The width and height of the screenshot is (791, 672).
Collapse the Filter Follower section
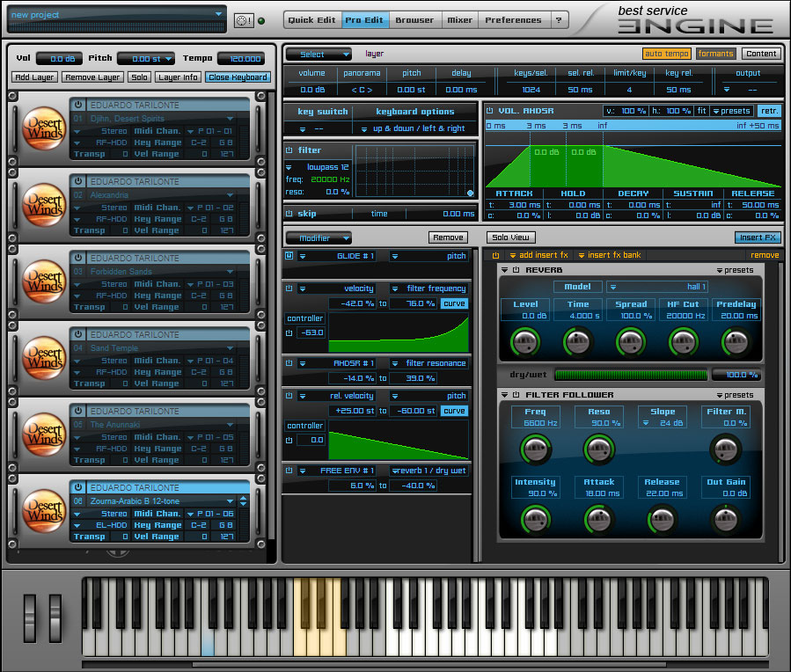[504, 395]
